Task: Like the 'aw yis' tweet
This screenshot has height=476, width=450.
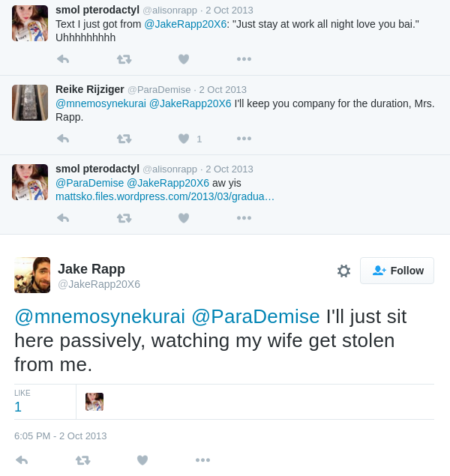Action: tap(184, 218)
